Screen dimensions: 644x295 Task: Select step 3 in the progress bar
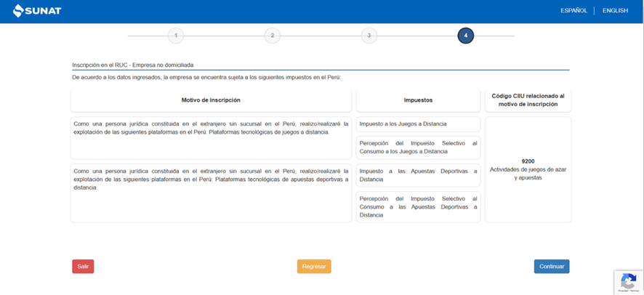coord(369,36)
